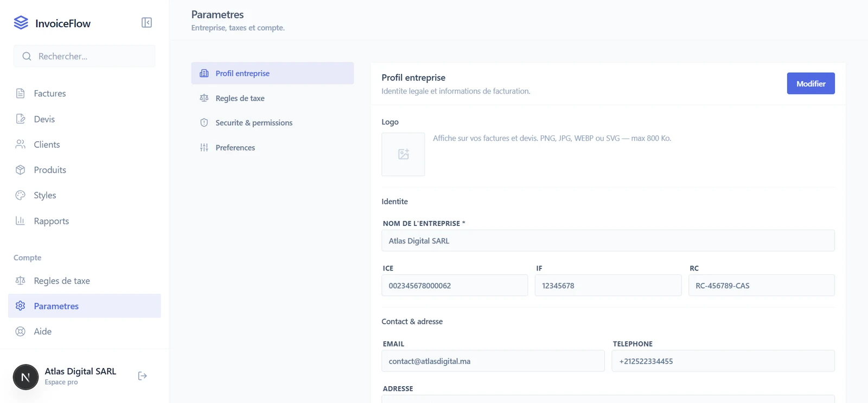Click the Styles palette icon
The width and height of the screenshot is (868, 403).
(21, 196)
